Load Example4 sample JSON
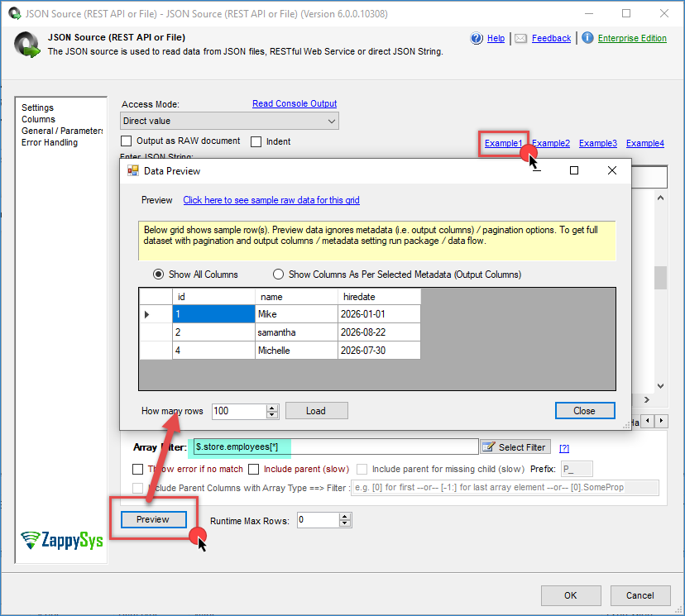 tap(645, 143)
